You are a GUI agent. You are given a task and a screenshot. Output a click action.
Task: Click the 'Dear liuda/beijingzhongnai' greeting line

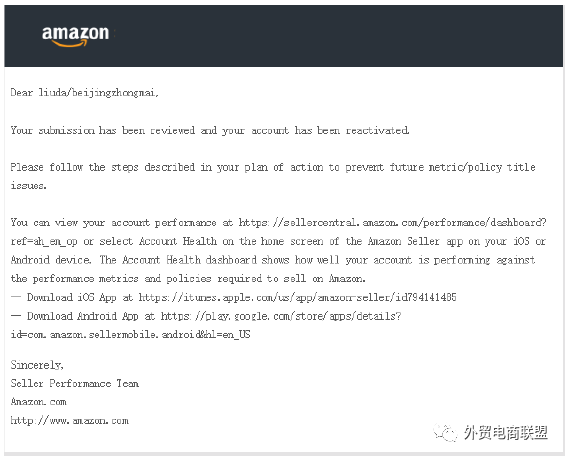(85, 93)
